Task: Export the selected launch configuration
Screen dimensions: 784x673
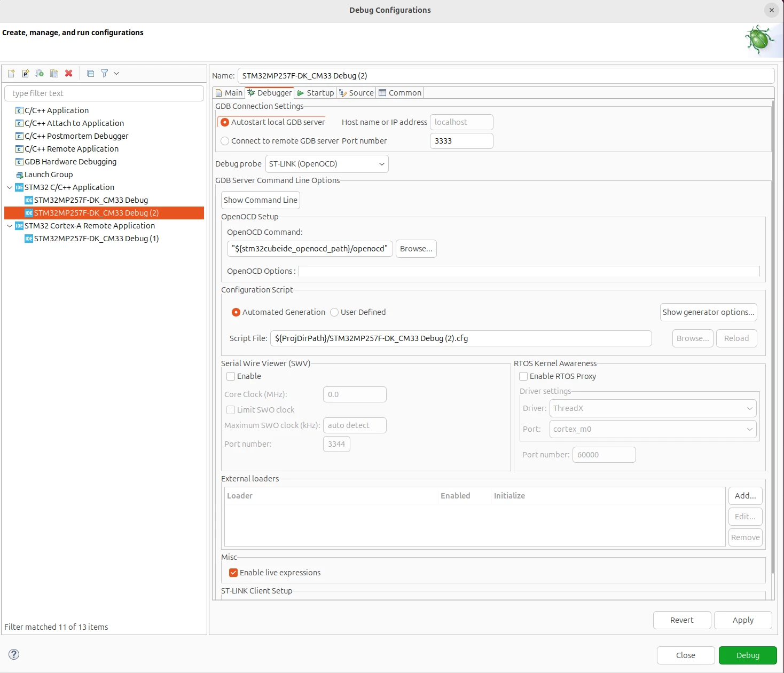Action: coord(40,73)
